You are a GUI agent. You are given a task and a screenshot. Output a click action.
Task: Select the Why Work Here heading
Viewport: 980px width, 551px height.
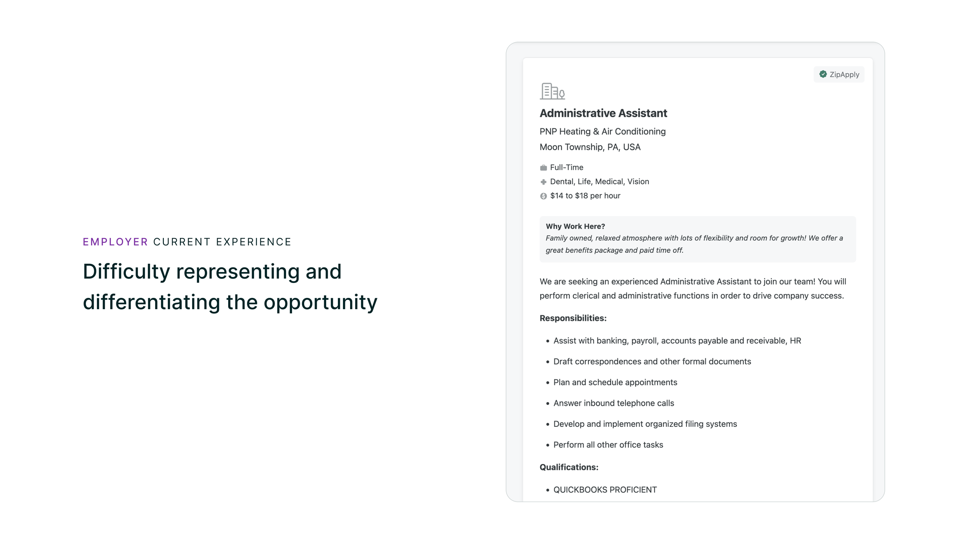pyautogui.click(x=575, y=226)
